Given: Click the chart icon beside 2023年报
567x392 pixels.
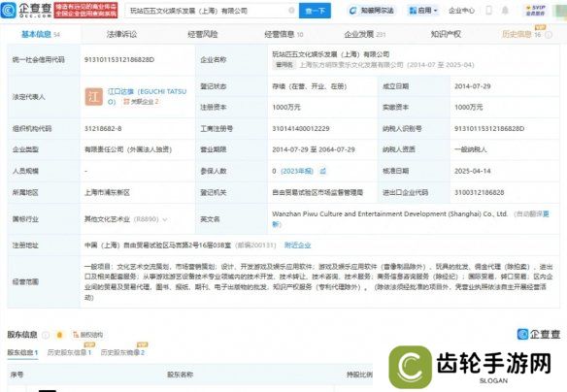Looking at the screenshot, I should (x=323, y=171).
